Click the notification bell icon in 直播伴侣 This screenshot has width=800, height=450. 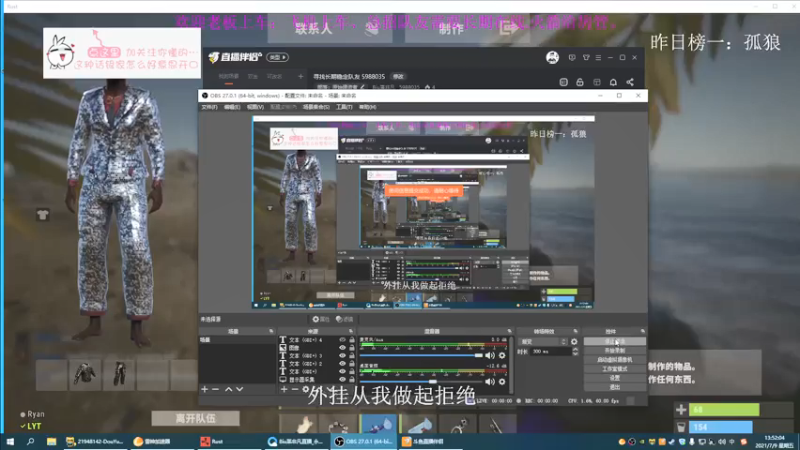coord(613,82)
